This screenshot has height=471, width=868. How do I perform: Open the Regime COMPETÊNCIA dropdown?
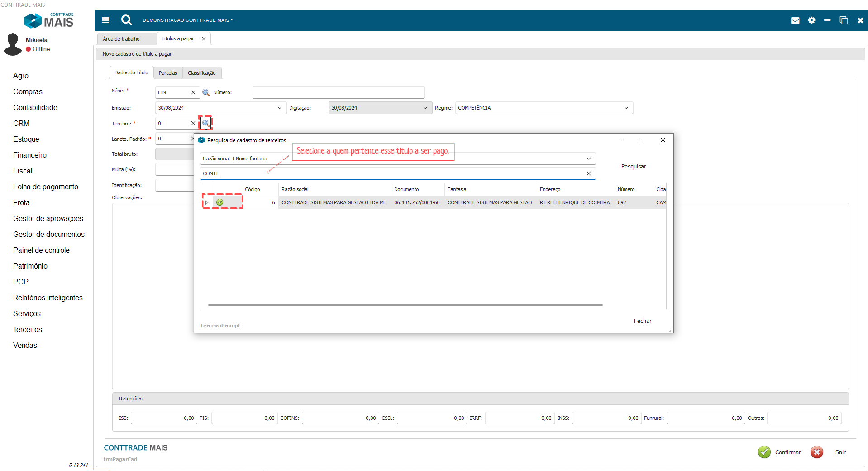click(626, 108)
